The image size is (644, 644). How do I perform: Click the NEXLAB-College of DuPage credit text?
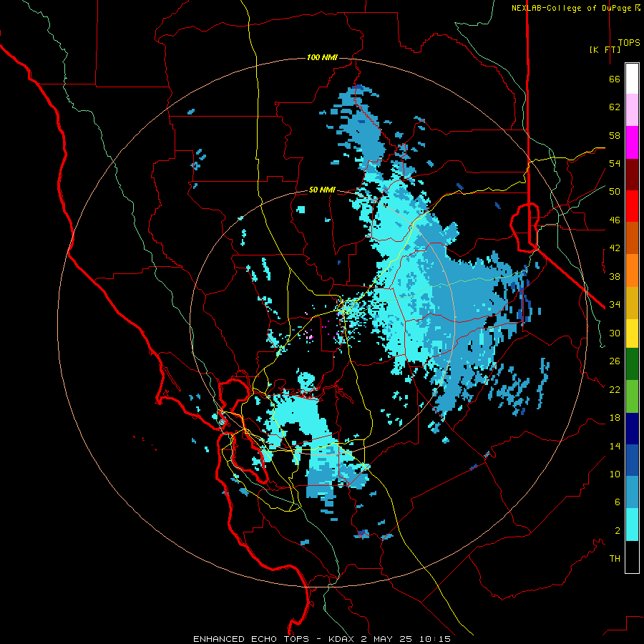(575, 8)
